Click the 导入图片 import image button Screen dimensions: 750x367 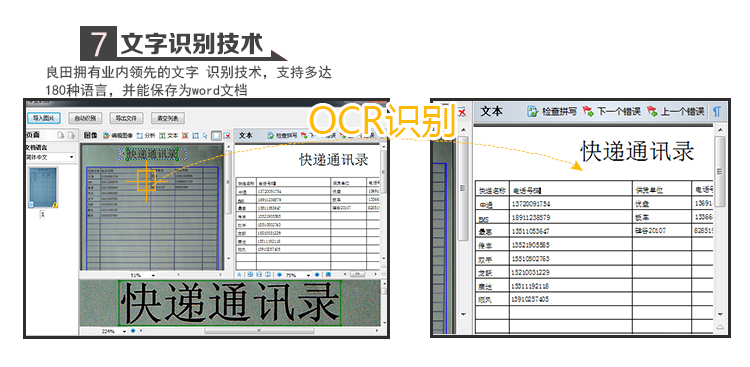pyautogui.click(x=44, y=118)
